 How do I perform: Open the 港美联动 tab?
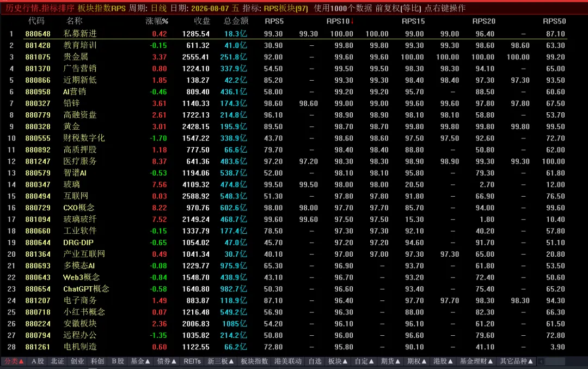coord(287,361)
